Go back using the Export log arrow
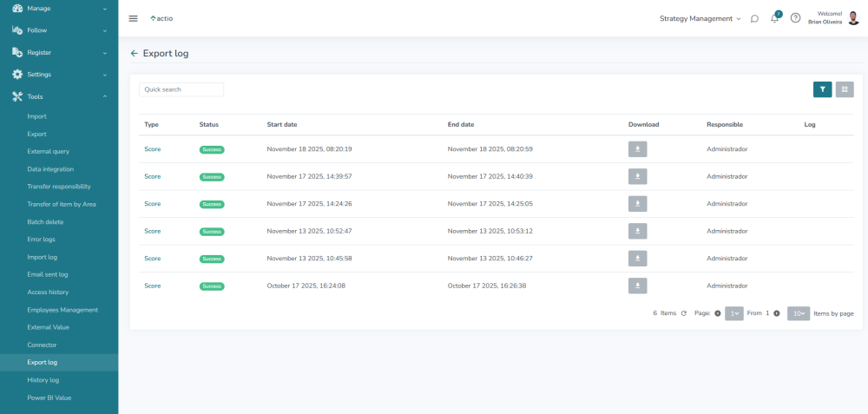 click(x=134, y=54)
